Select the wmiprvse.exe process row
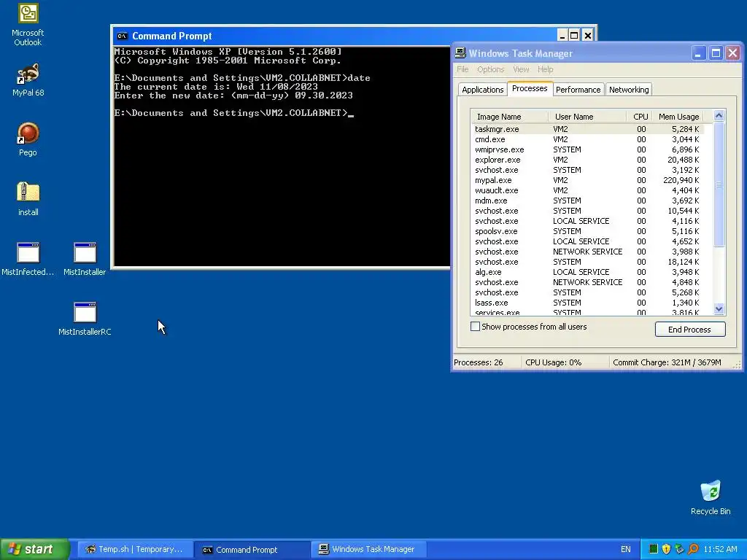Image resolution: width=747 pixels, height=560 pixels. point(587,149)
